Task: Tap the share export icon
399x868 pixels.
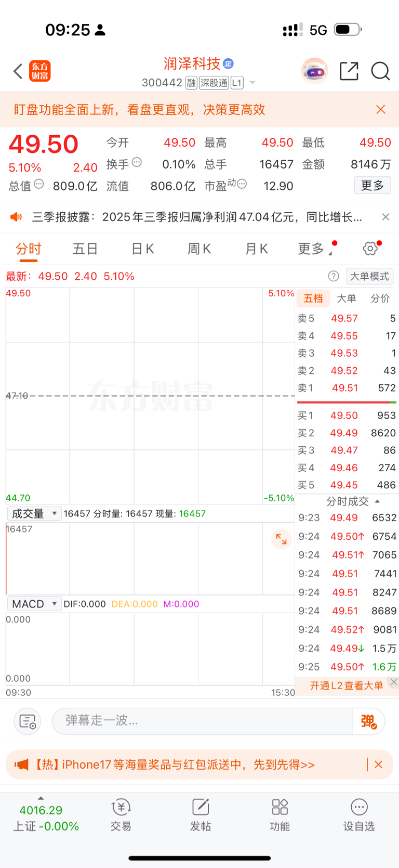Action: coord(349,71)
